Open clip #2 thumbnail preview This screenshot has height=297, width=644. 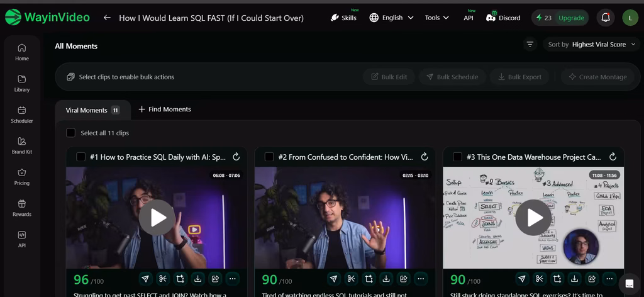click(345, 218)
